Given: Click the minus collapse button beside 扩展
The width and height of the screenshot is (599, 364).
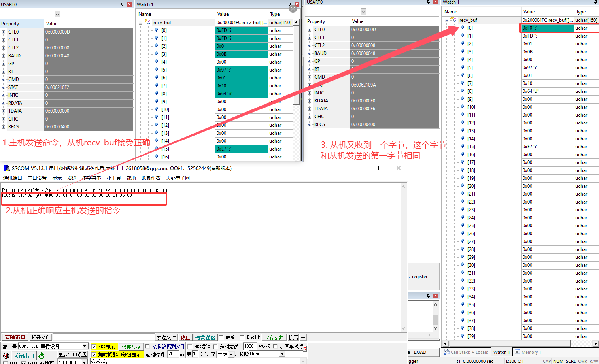Looking at the screenshot, I should (x=303, y=338).
